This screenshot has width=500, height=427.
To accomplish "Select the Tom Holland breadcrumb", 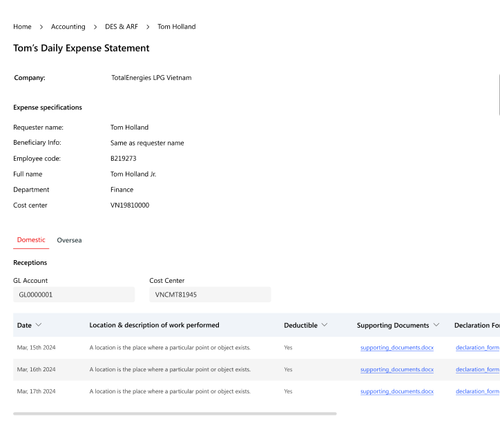I will tap(176, 27).
